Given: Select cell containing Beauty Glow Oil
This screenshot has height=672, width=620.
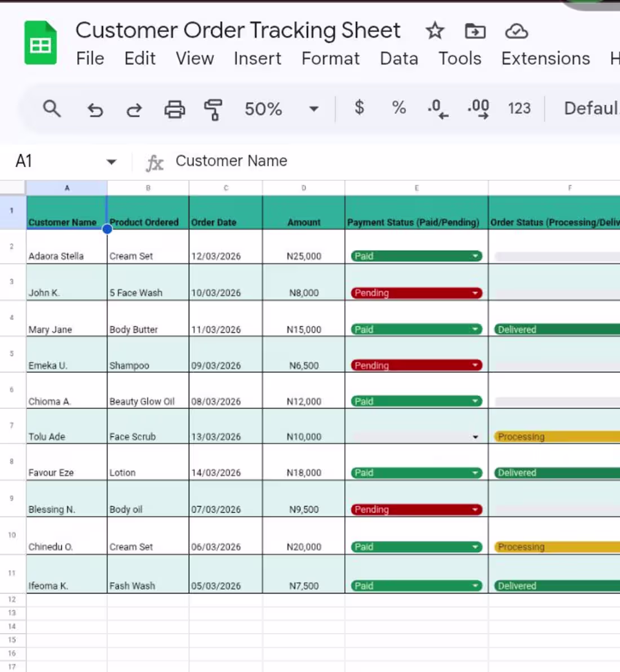Looking at the screenshot, I should [148, 390].
